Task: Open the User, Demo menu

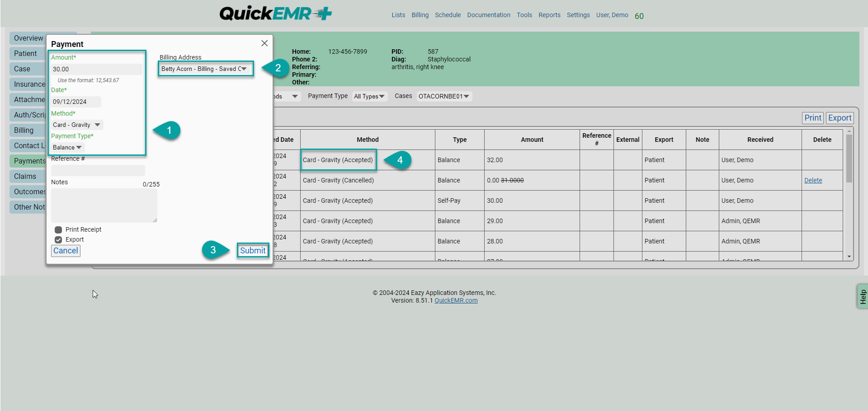Action: (x=612, y=15)
